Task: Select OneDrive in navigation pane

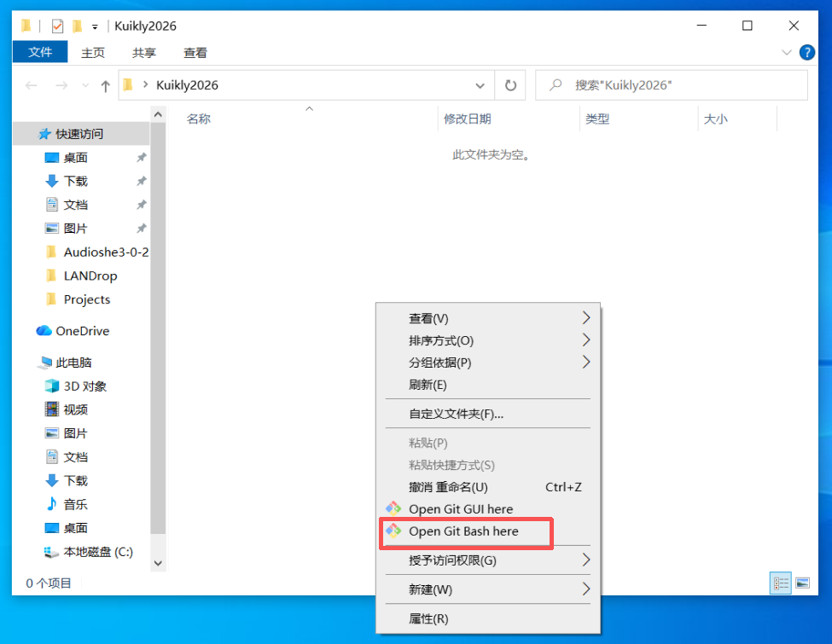Action: pos(81,331)
